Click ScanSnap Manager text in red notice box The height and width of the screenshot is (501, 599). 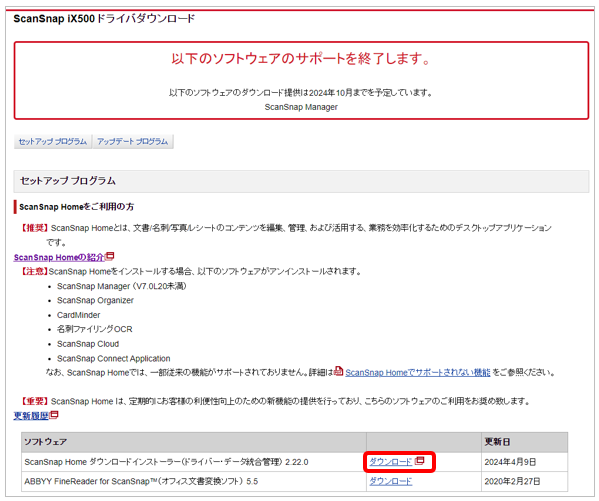point(301,107)
